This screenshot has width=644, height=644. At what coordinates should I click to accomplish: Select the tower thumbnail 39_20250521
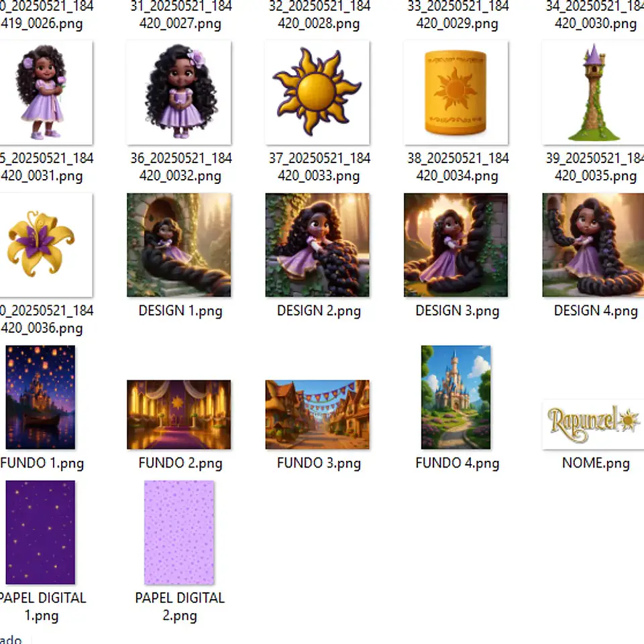point(593,93)
